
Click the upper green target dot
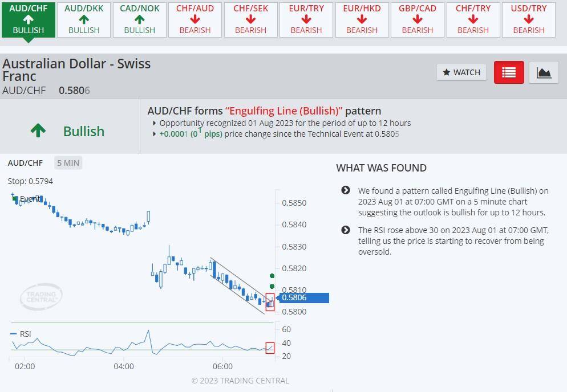pos(272,276)
